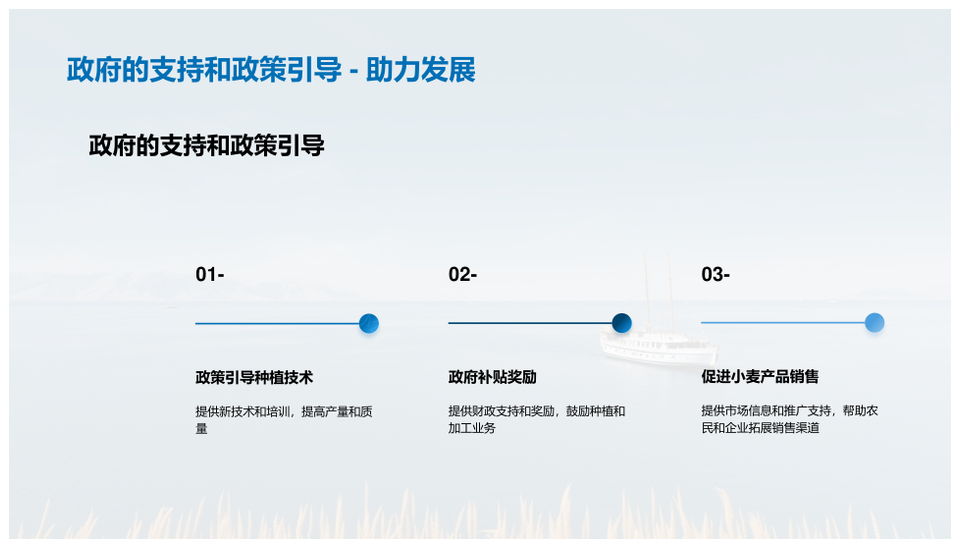The image size is (960, 548).
Task: Select the horizontal line below 01-
Action: (x=275, y=323)
